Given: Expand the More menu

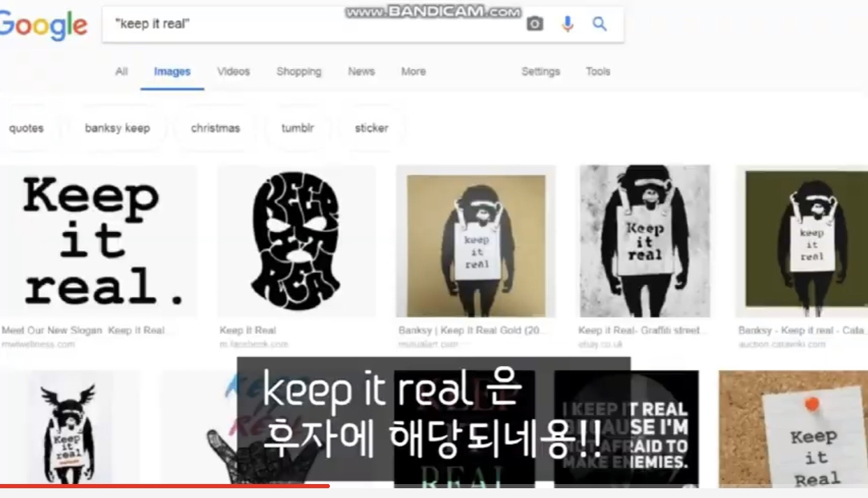Looking at the screenshot, I should pyautogui.click(x=413, y=71).
